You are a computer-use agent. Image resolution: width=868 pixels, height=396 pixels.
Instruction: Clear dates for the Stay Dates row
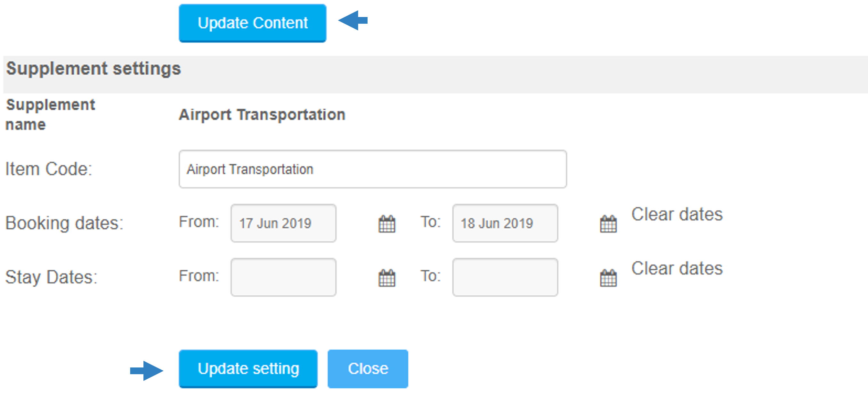click(x=677, y=268)
